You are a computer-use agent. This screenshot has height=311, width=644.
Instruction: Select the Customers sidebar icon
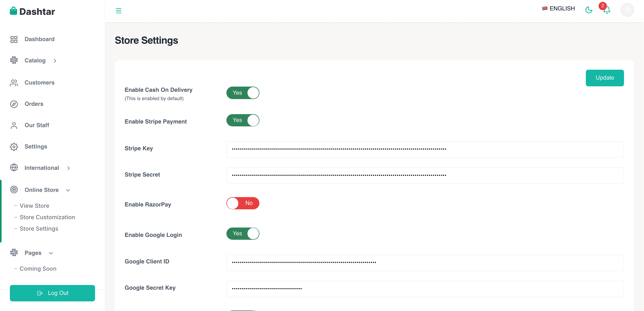click(14, 83)
